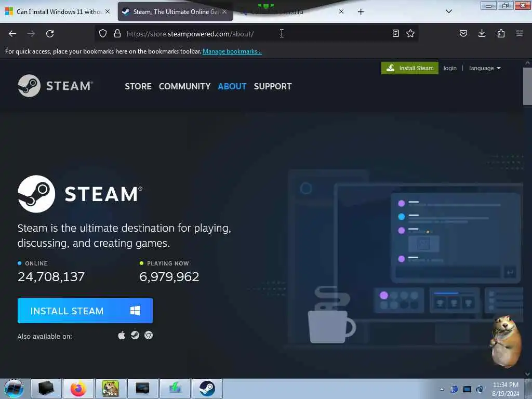532x399 pixels.
Task: Open the Windows Start orb
Action: pos(14,389)
